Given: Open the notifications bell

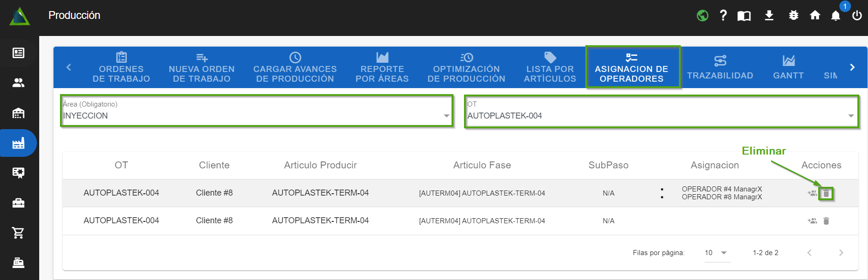Looking at the screenshot, I should 836,16.
